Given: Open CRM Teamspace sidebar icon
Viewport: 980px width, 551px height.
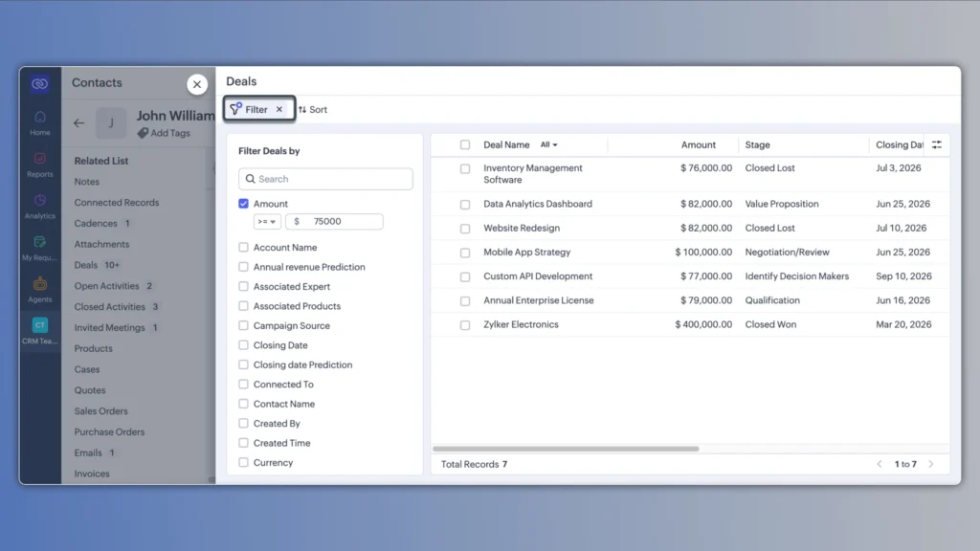Looking at the screenshot, I should click(40, 331).
